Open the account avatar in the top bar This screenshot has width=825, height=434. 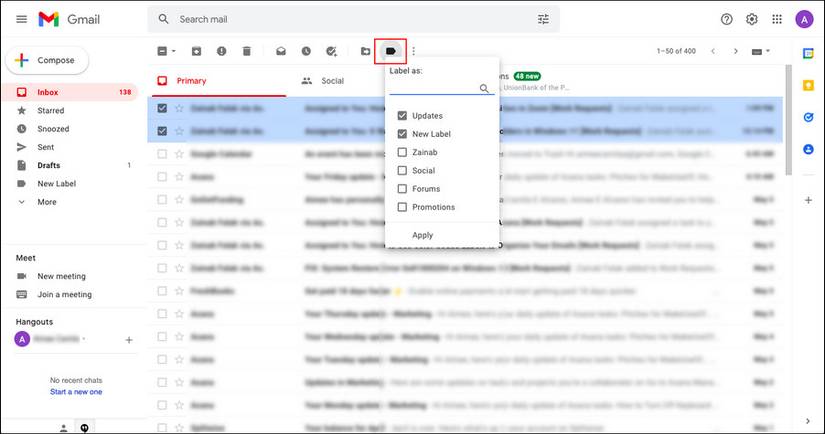pyautogui.click(x=804, y=19)
